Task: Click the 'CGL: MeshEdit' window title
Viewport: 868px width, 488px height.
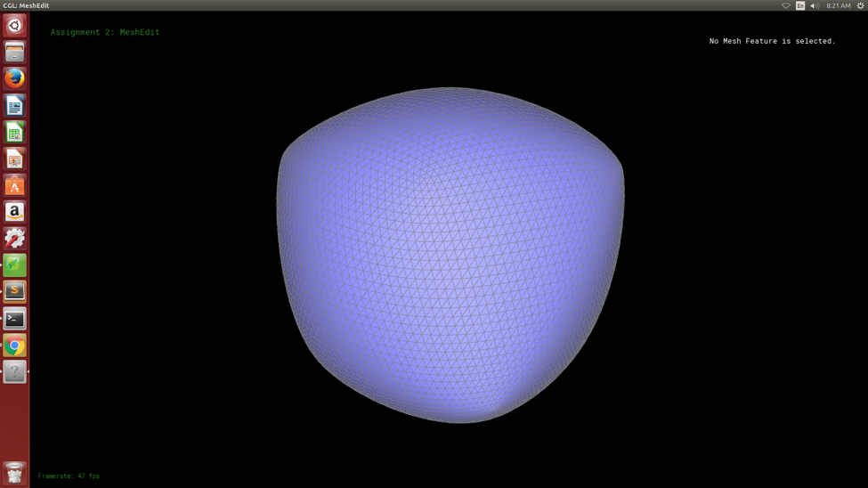Action: click(26, 5)
